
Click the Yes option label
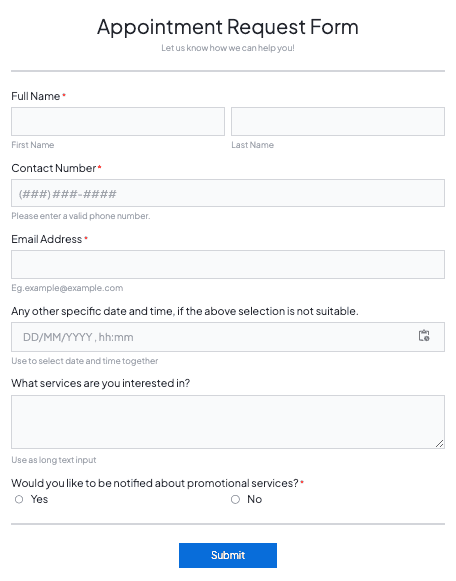[39, 499]
